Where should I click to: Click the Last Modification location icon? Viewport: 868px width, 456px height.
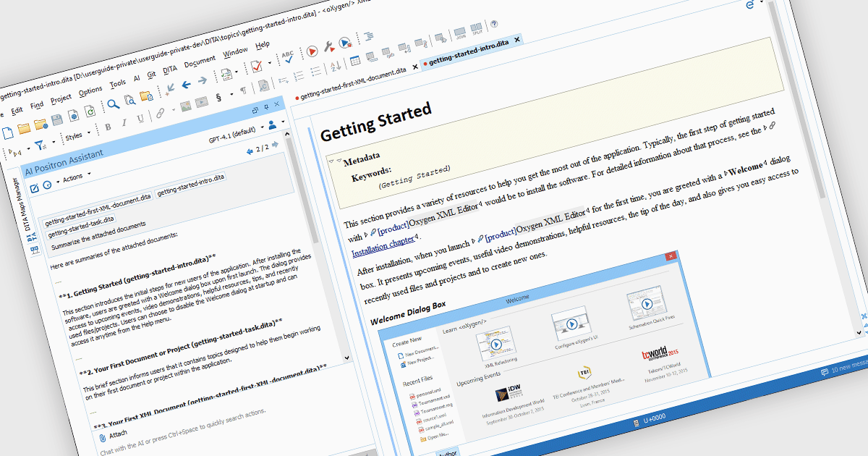[x=170, y=89]
